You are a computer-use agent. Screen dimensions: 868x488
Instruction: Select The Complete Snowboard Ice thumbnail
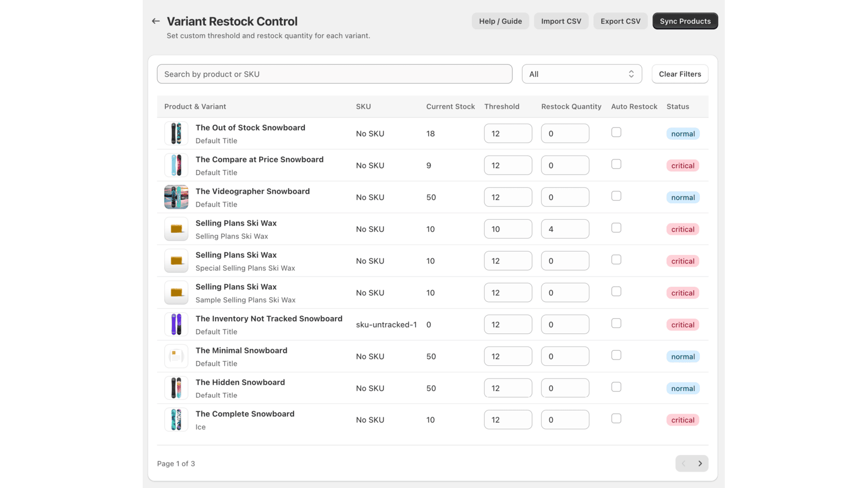(x=176, y=420)
